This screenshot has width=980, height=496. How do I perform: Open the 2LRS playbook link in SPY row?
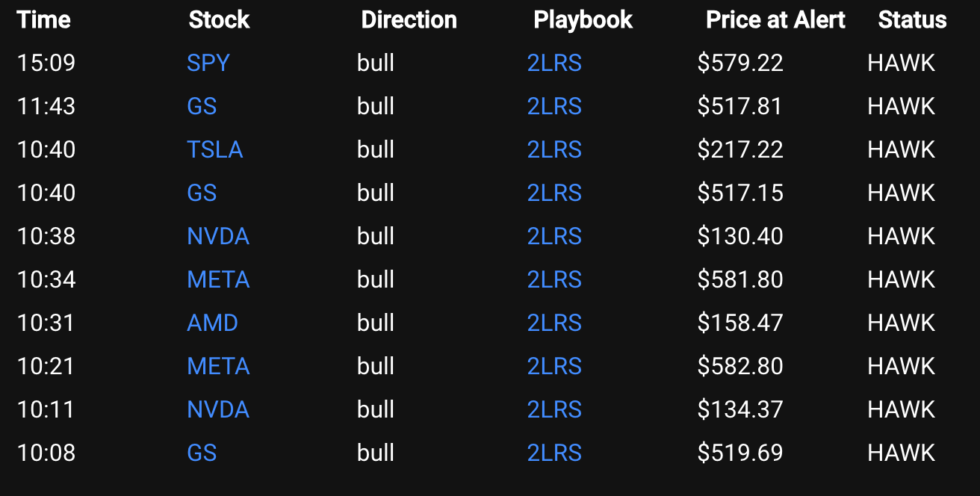click(554, 63)
